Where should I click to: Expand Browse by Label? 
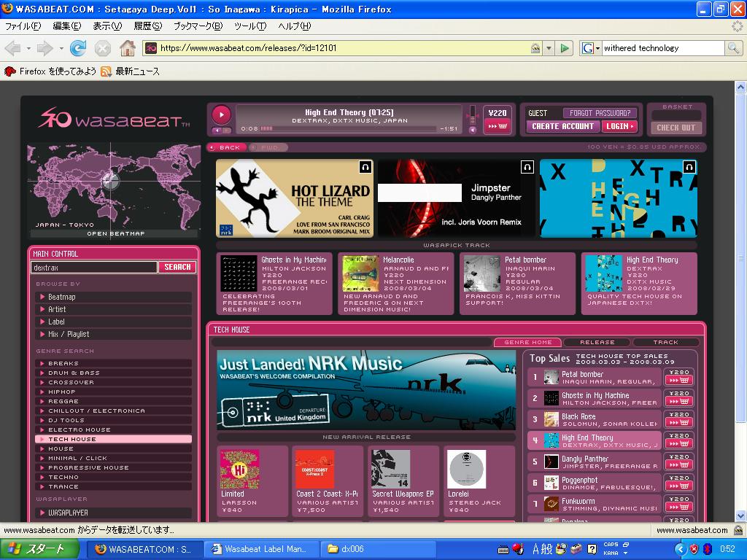click(113, 322)
